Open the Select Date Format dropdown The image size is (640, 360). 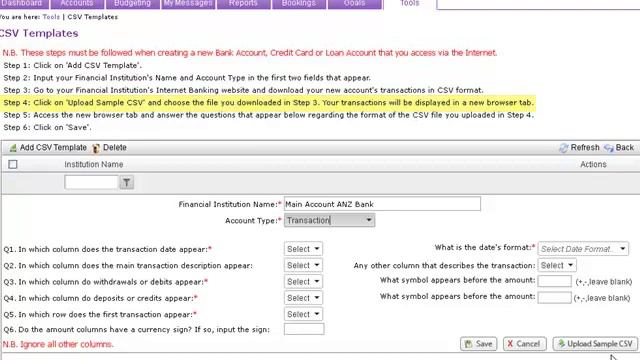click(x=583, y=249)
